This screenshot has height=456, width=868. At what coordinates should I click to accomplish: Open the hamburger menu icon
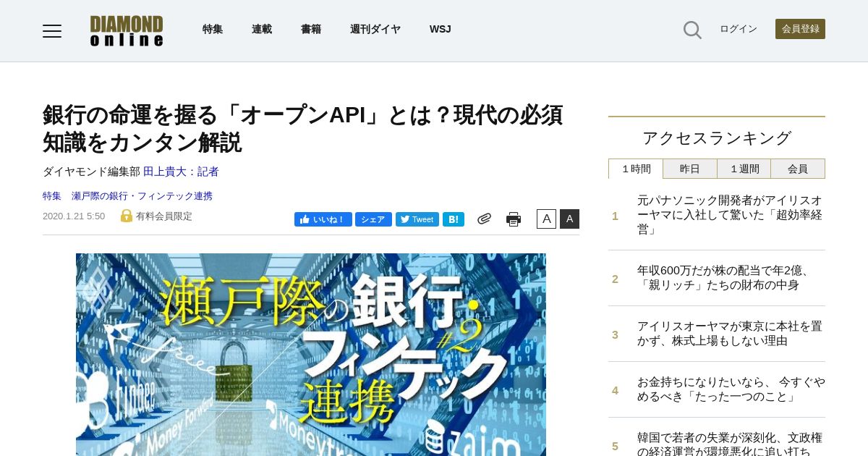52,30
